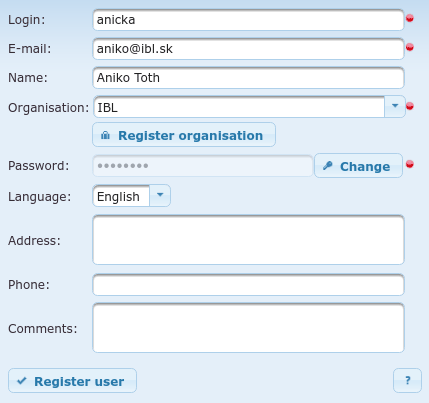429x403 pixels.
Task: Submit the form with Register user
Action: tap(72, 381)
